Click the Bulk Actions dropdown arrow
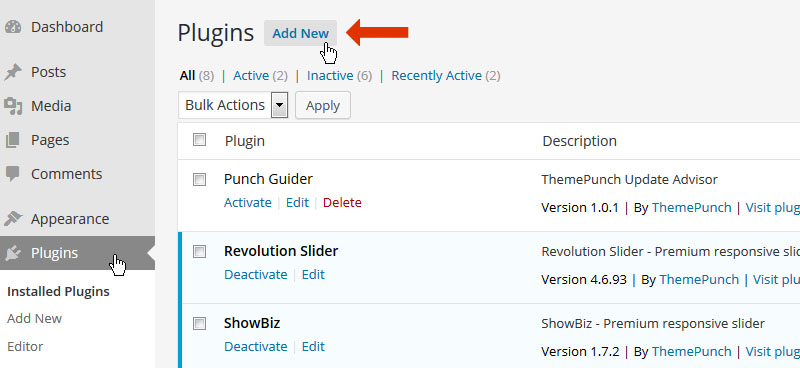Viewport: 800px width, 368px height. tap(280, 105)
